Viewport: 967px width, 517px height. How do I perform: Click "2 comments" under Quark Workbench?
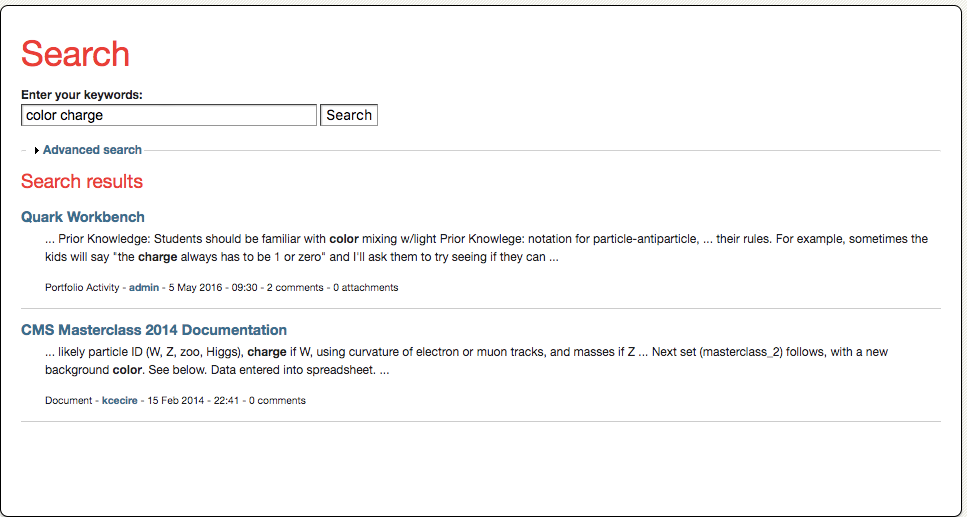[x=295, y=287]
